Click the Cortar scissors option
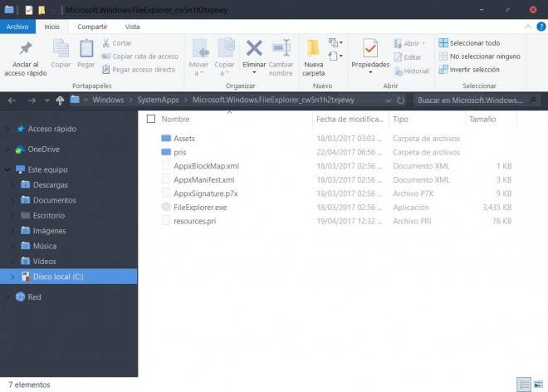The width and height of the screenshot is (548, 392). (x=117, y=43)
